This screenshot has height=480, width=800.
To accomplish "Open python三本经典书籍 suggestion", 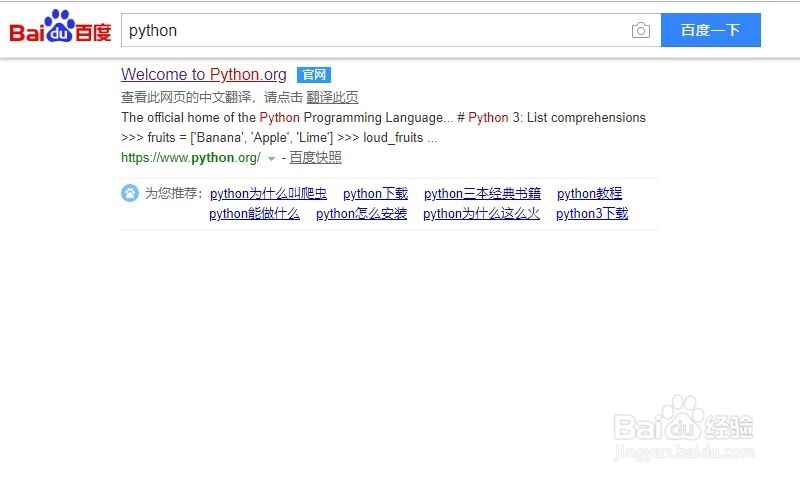I will tap(482, 194).
